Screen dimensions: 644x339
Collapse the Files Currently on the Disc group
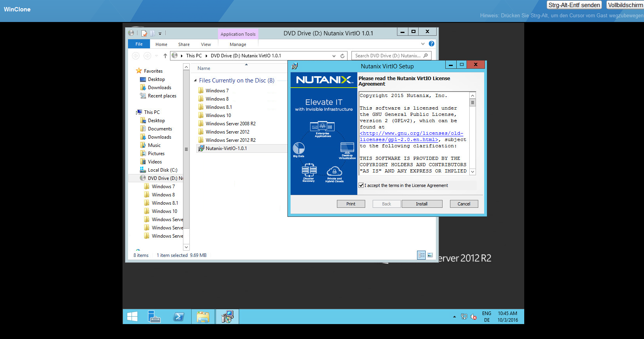pyautogui.click(x=195, y=81)
